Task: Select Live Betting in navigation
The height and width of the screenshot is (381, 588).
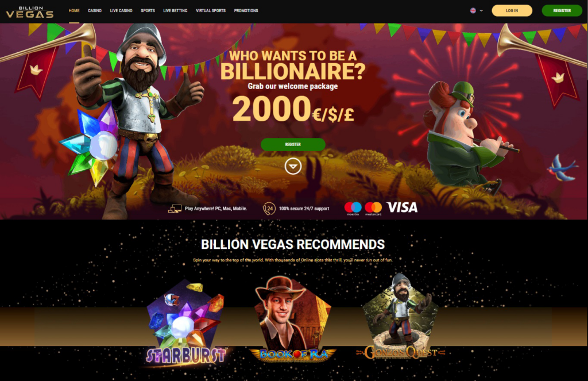Action: point(175,10)
